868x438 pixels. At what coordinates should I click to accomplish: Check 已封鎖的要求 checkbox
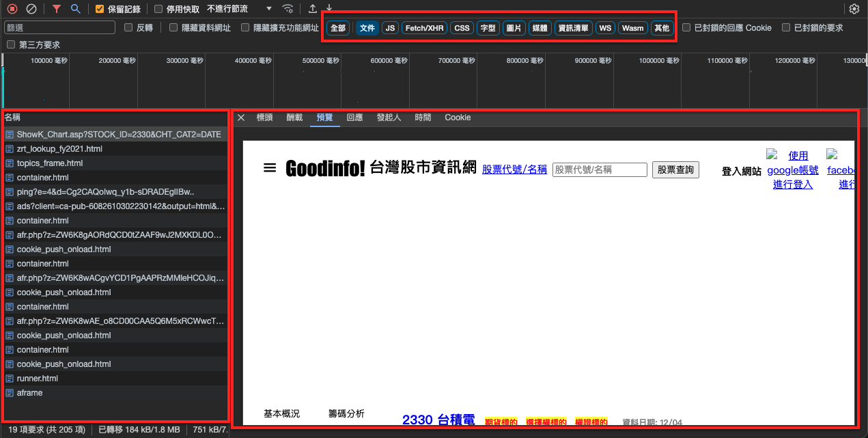pyautogui.click(x=787, y=28)
